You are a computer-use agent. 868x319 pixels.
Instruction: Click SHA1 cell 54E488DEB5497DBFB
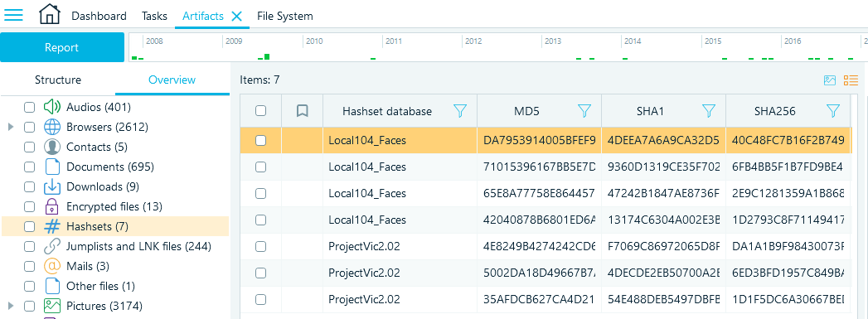pyautogui.click(x=663, y=300)
